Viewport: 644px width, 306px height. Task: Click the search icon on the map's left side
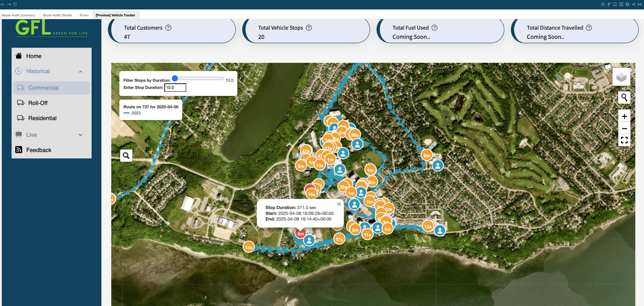126,155
